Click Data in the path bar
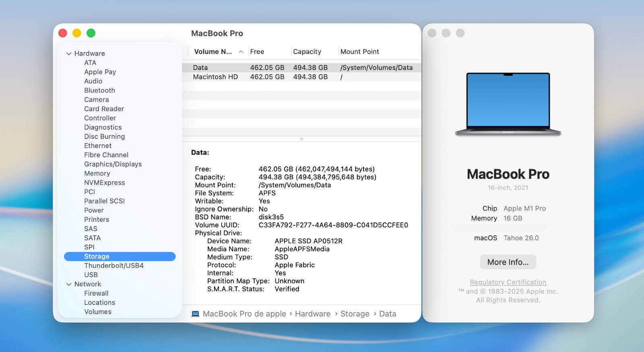This screenshot has width=644, height=352. (388, 314)
